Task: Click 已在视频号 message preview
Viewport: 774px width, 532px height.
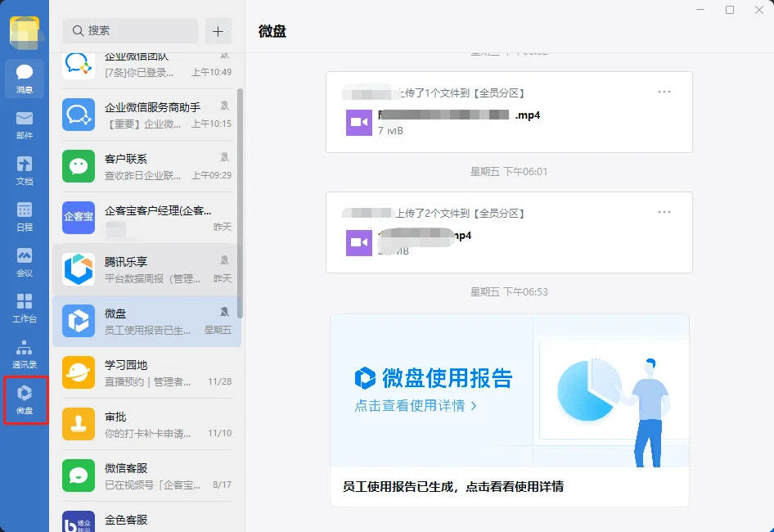Action: point(152,485)
